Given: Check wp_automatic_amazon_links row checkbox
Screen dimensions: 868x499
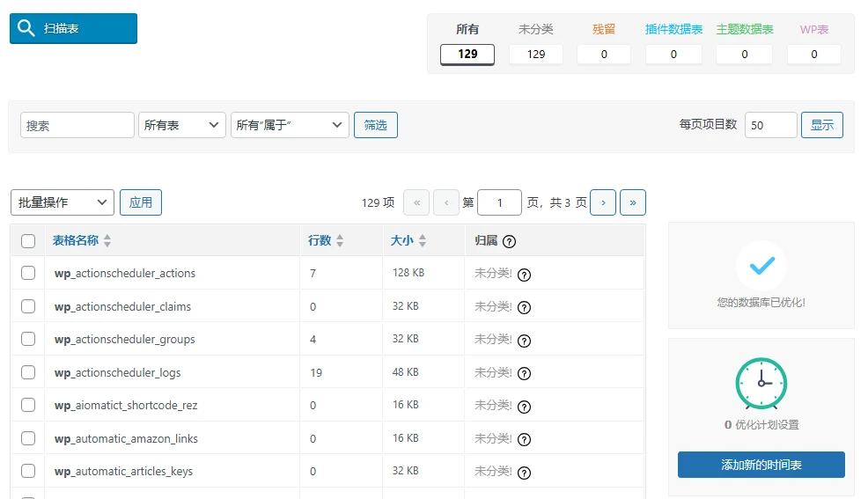Looking at the screenshot, I should pos(28,438).
